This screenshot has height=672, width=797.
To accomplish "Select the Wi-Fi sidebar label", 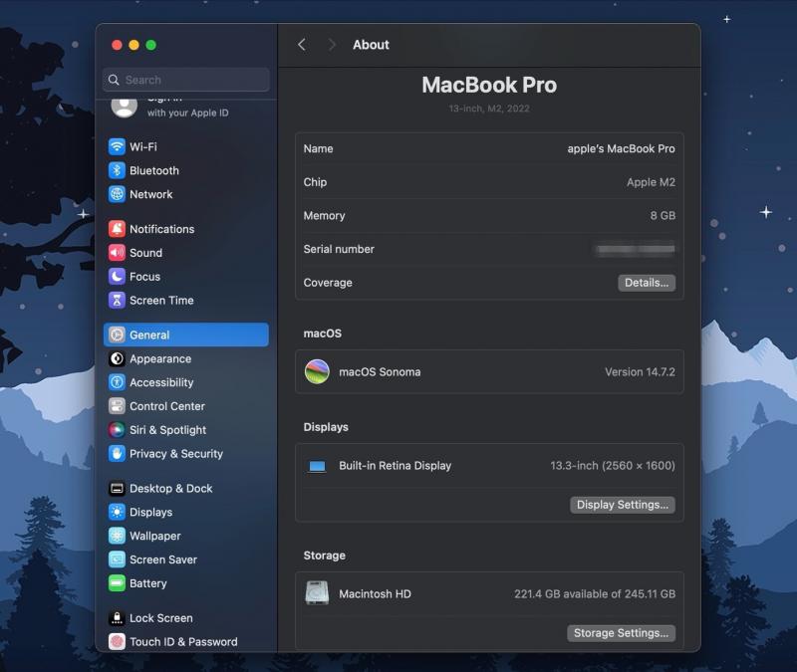I will tap(143, 146).
